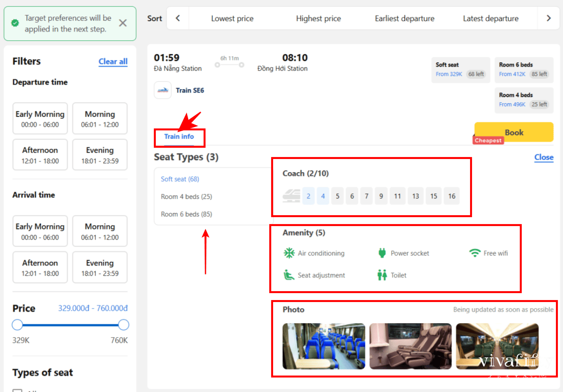Click Đồng Hới Station label

[x=282, y=68]
